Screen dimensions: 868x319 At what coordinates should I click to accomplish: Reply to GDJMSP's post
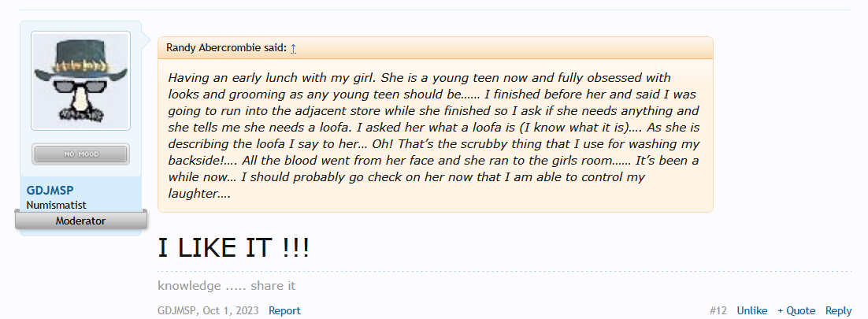pyautogui.click(x=838, y=310)
